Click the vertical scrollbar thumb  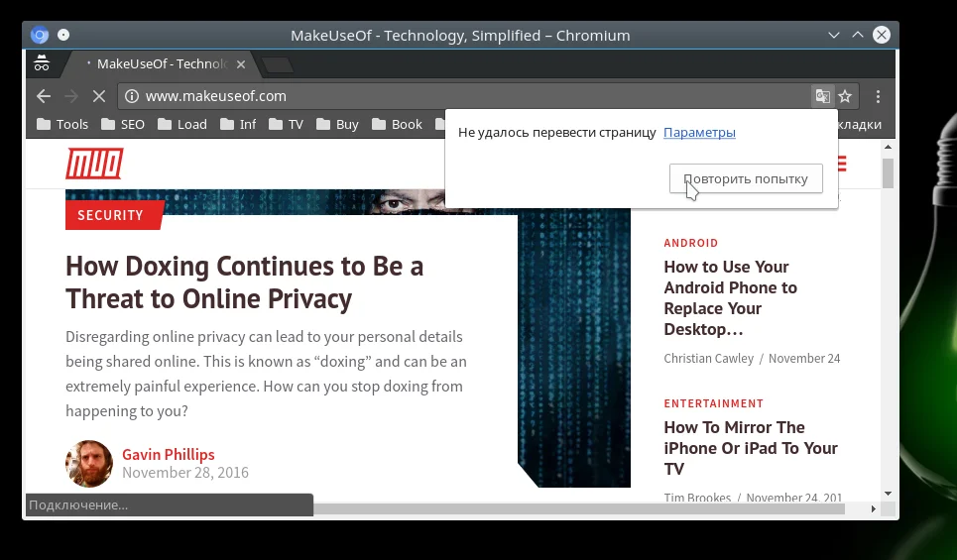(x=888, y=173)
